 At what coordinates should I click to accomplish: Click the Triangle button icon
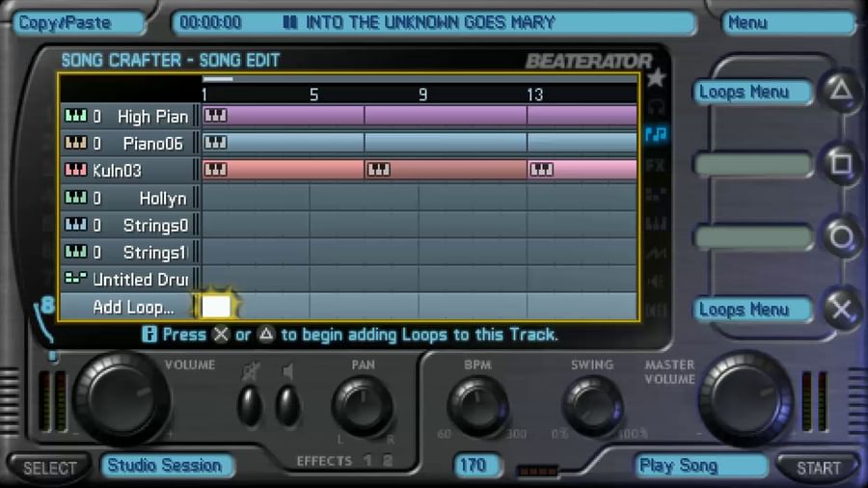841,91
